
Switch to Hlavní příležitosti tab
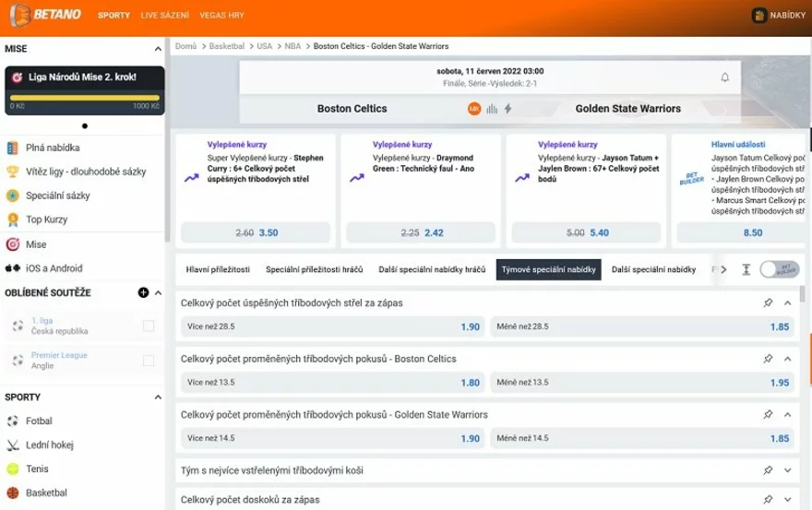218,269
